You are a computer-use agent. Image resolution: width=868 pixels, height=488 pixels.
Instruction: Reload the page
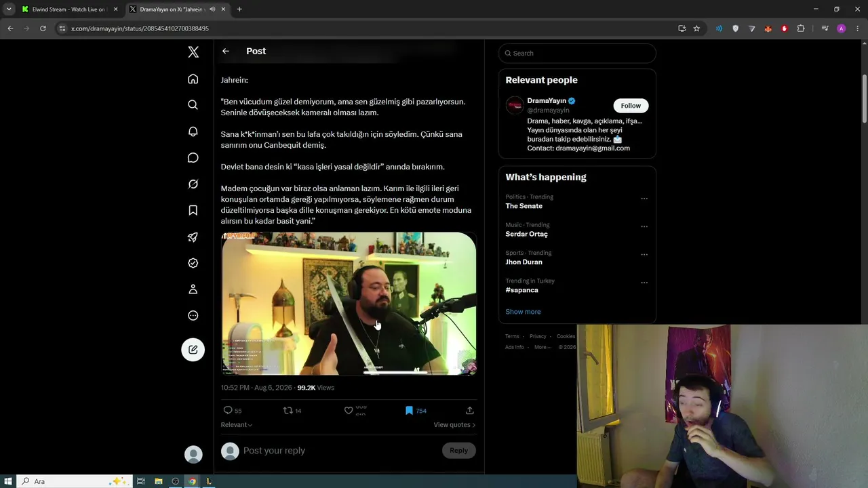(x=43, y=28)
